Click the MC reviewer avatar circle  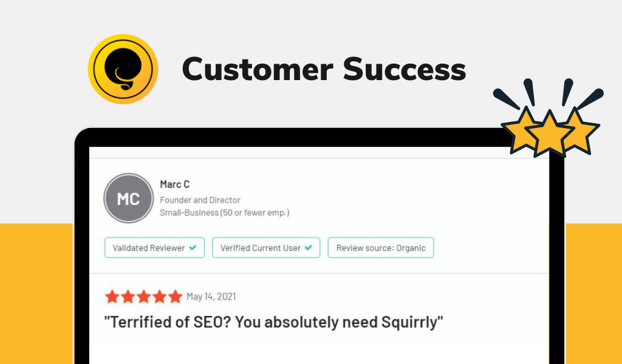pos(129,198)
